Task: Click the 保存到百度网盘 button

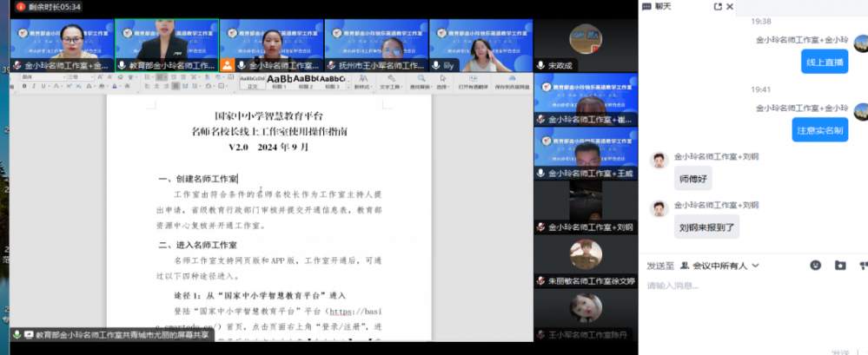Action: point(512,82)
